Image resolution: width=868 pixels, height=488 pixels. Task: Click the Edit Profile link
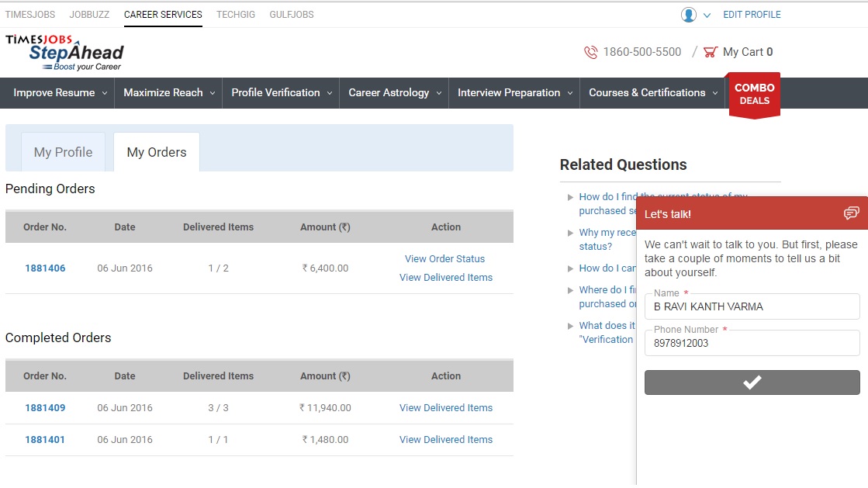coord(752,15)
